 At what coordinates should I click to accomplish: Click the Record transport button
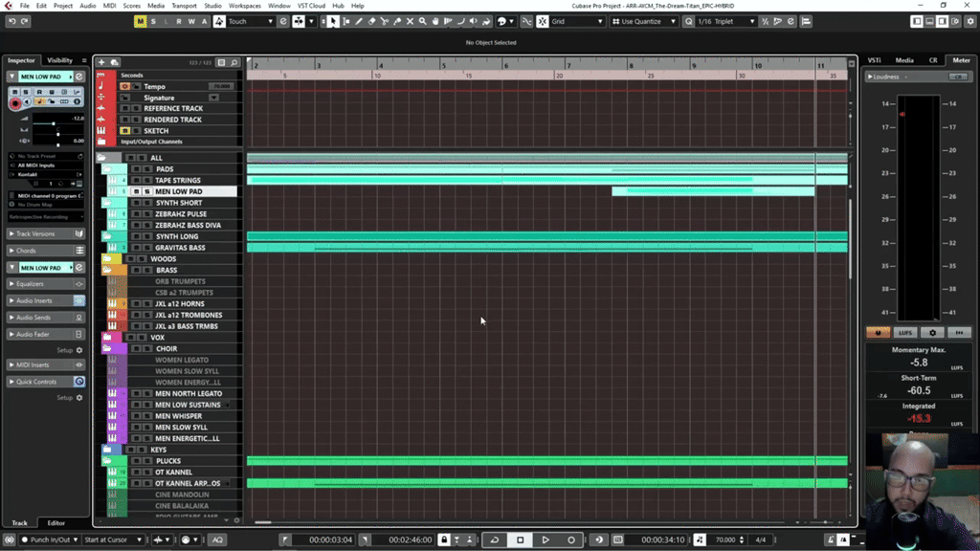[571, 540]
